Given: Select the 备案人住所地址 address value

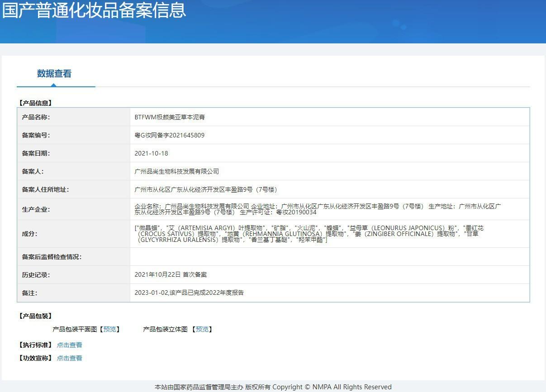Looking at the screenshot, I should (x=206, y=189).
